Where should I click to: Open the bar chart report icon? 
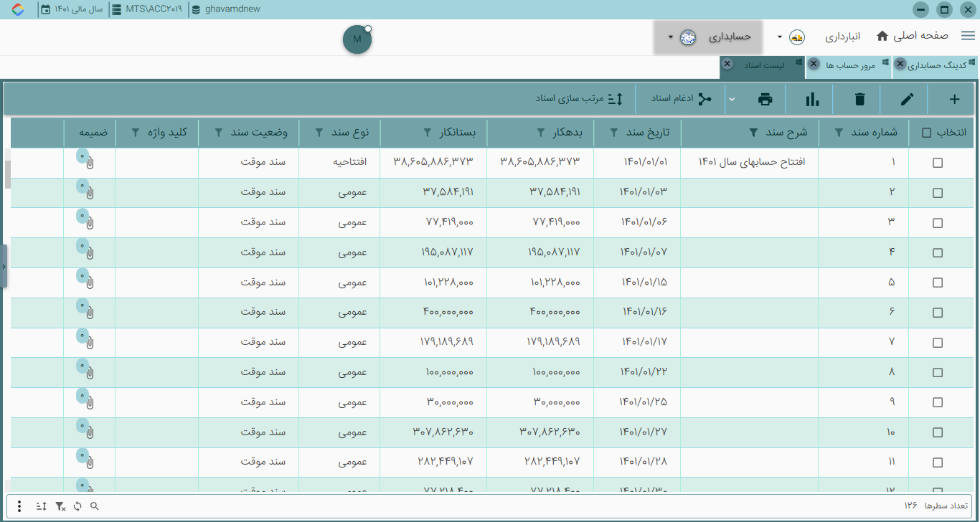click(x=812, y=100)
